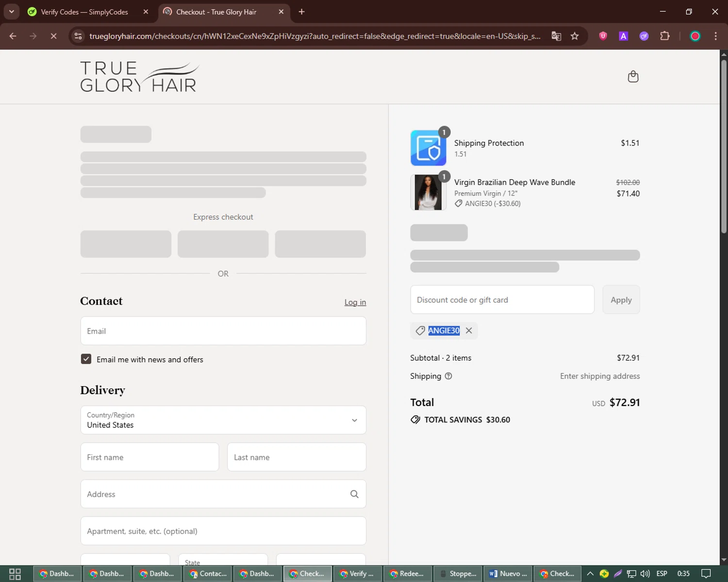
Task: Switch to Verify Codes — SimplyCodes tab
Action: [83, 12]
